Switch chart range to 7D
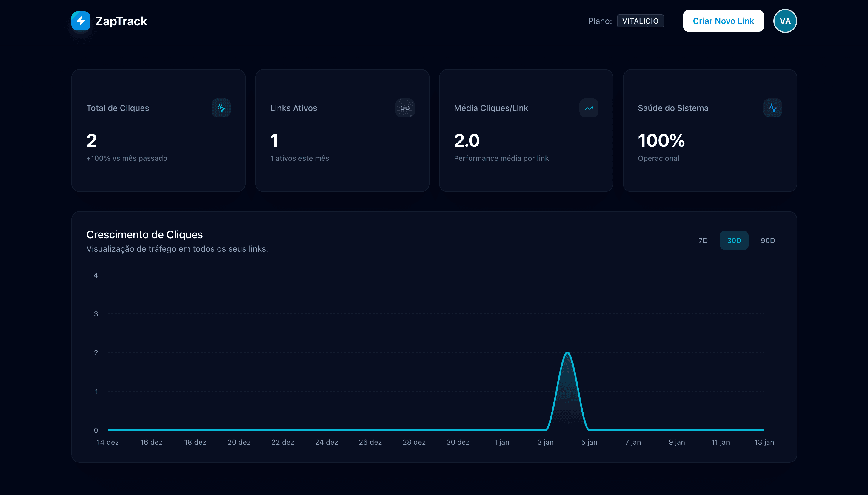Viewport: 868px width, 495px height. click(x=702, y=240)
